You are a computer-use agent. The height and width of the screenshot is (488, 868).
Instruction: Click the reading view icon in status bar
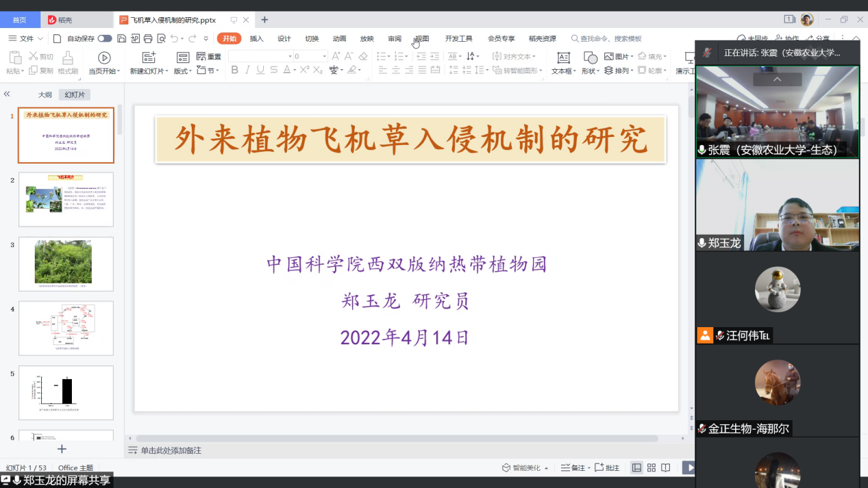666,467
